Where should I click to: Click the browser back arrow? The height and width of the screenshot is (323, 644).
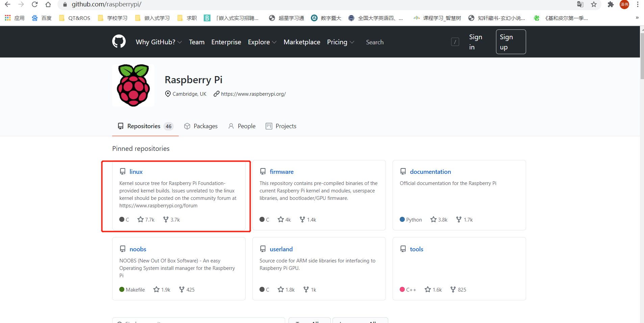tap(7, 4)
